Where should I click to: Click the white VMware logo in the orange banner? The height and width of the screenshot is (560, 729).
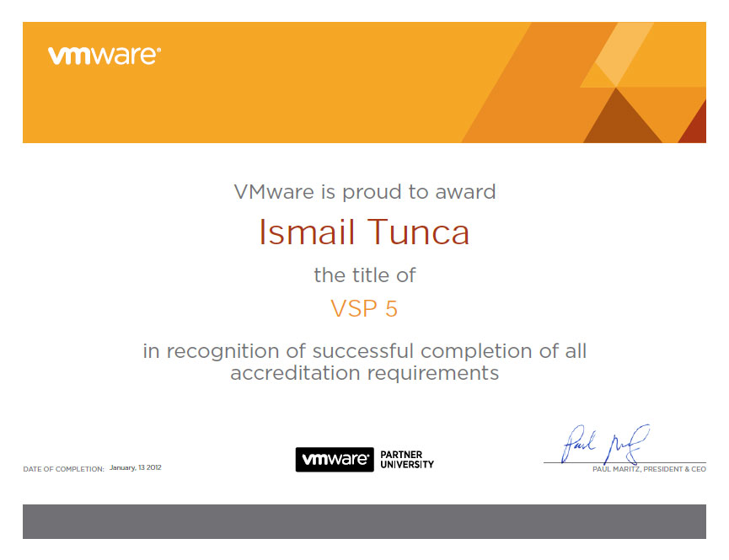pyautogui.click(x=105, y=56)
